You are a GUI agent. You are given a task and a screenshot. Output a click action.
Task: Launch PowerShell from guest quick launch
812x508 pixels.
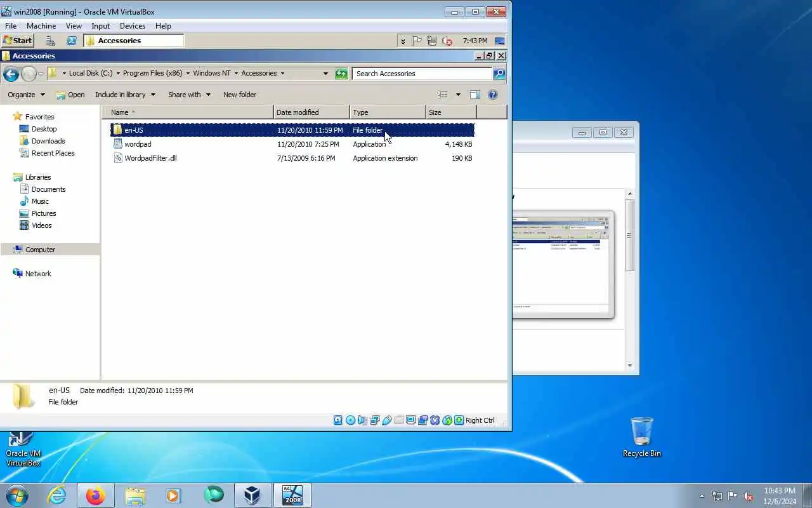72,41
